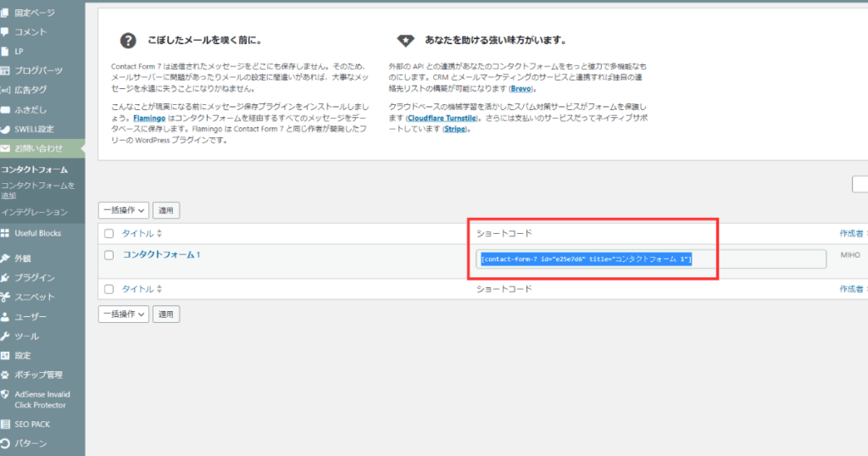The height and width of the screenshot is (456, 868).
Task: Click the ポチップ管理 paw icon
Action: click(x=4, y=375)
